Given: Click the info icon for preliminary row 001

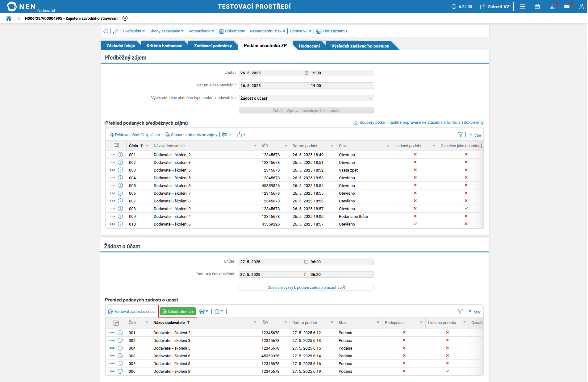Looking at the screenshot, I should [120, 155].
